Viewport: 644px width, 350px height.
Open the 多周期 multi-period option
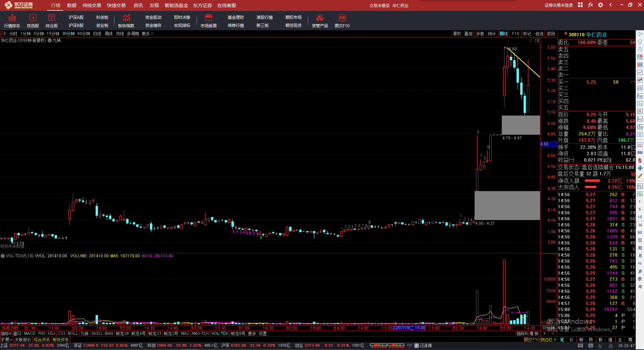point(133,34)
